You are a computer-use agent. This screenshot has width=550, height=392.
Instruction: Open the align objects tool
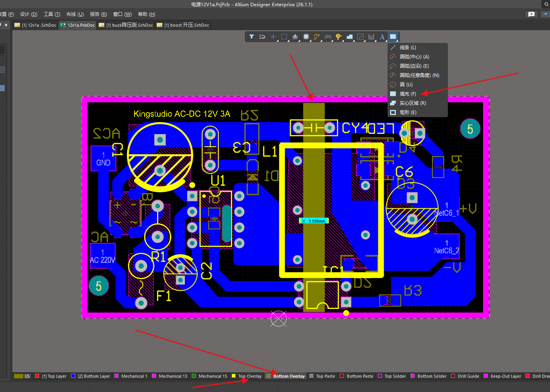(295, 37)
